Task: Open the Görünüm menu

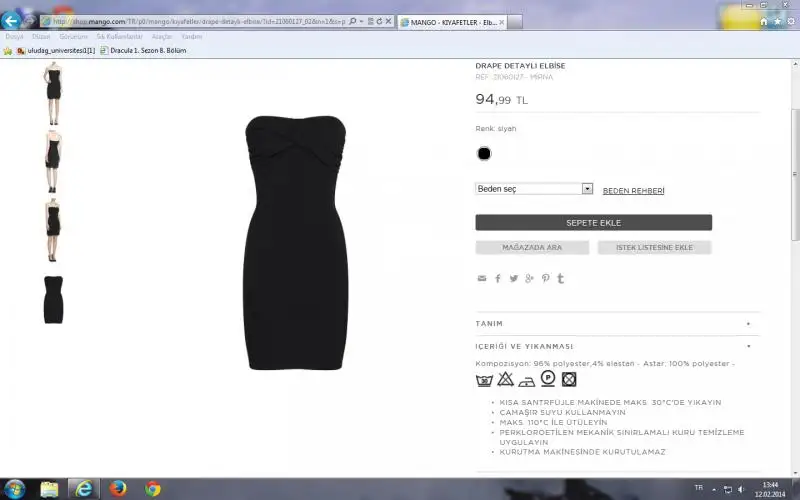Action: pyautogui.click(x=73, y=37)
